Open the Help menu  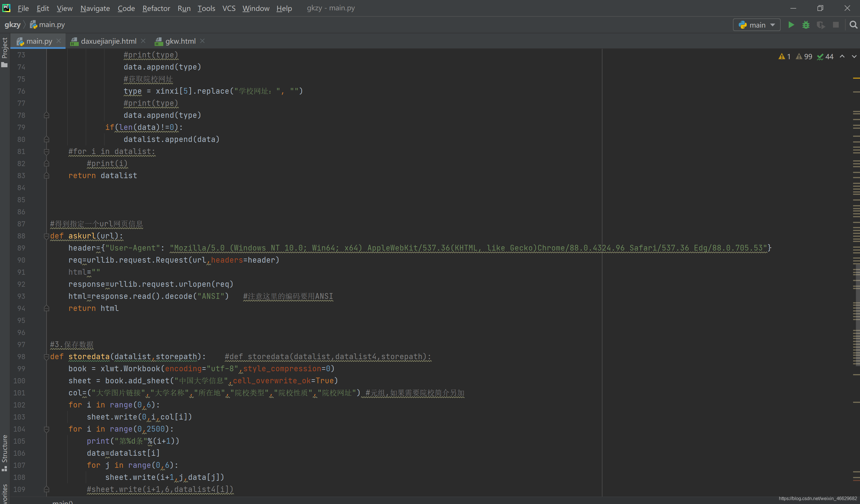[x=284, y=8]
